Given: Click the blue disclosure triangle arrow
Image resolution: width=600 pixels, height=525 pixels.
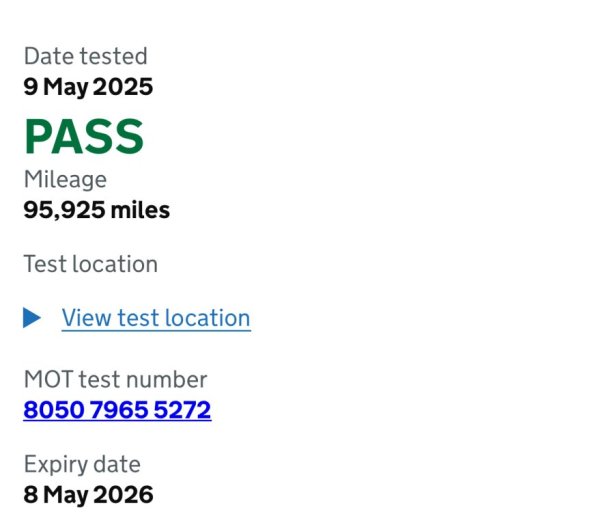Looking at the screenshot, I should coord(32,318).
